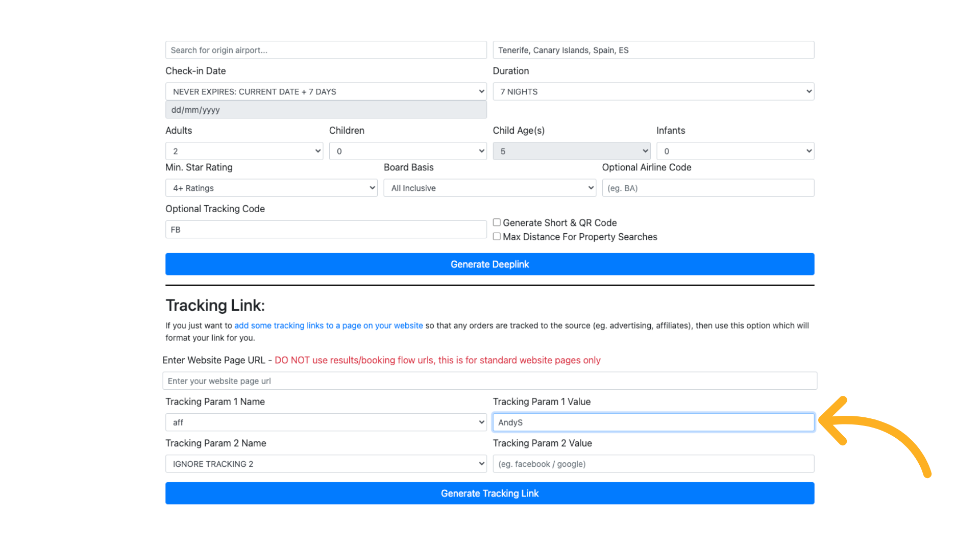
Task: Expand the IGNORE TRACKING 2 dropdown
Action: [x=326, y=464]
